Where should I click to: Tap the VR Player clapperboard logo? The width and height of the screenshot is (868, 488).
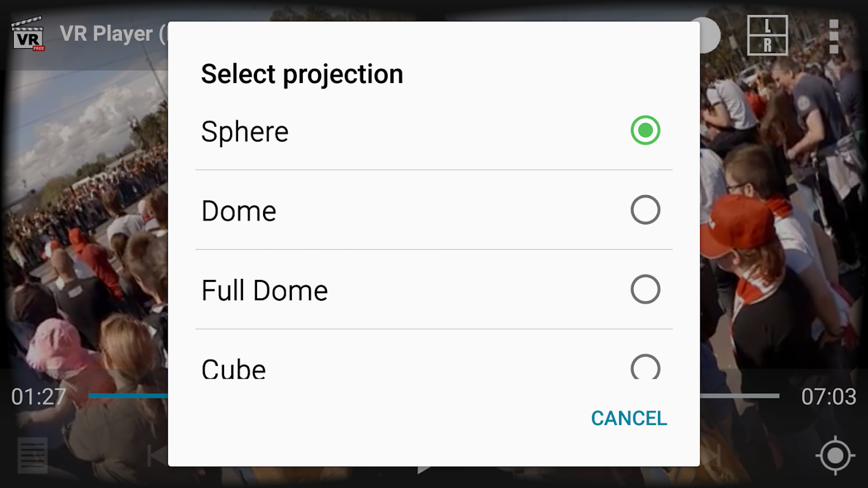28,34
